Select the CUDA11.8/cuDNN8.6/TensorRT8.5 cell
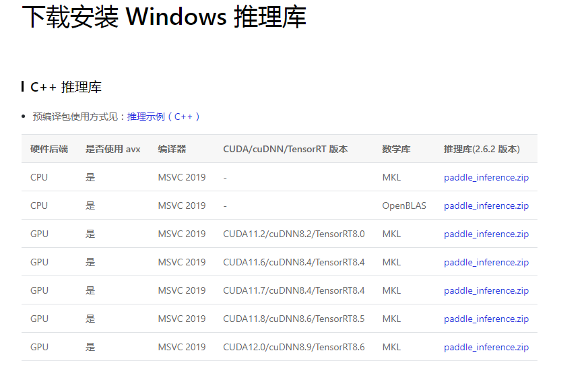Image resolution: width=588 pixels, height=388 pixels. (x=294, y=319)
